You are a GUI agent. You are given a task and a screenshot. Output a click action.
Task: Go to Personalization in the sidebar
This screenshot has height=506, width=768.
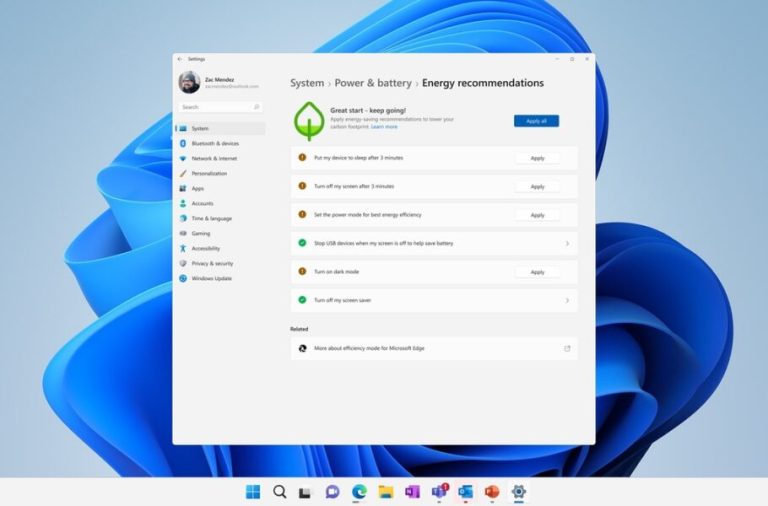tap(209, 173)
